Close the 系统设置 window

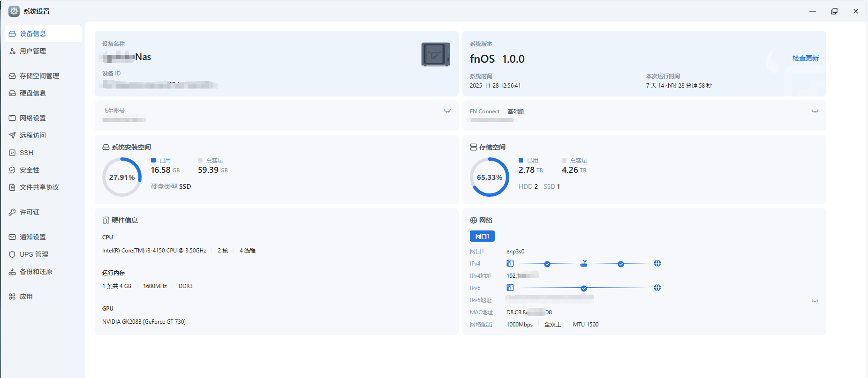856,11
